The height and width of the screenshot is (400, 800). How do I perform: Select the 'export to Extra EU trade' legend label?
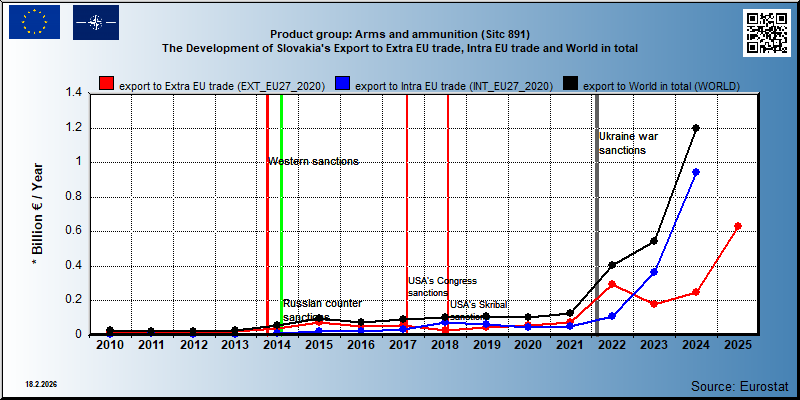coord(222,86)
